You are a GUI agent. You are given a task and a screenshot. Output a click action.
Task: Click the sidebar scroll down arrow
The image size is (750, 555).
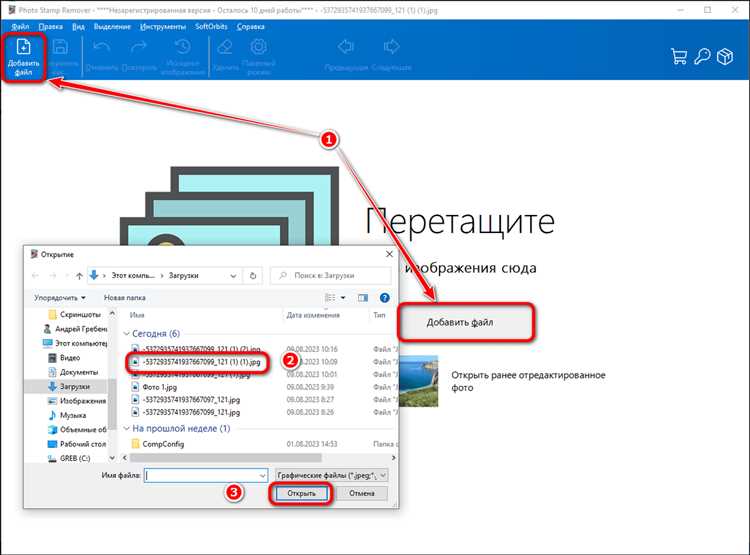click(112, 458)
